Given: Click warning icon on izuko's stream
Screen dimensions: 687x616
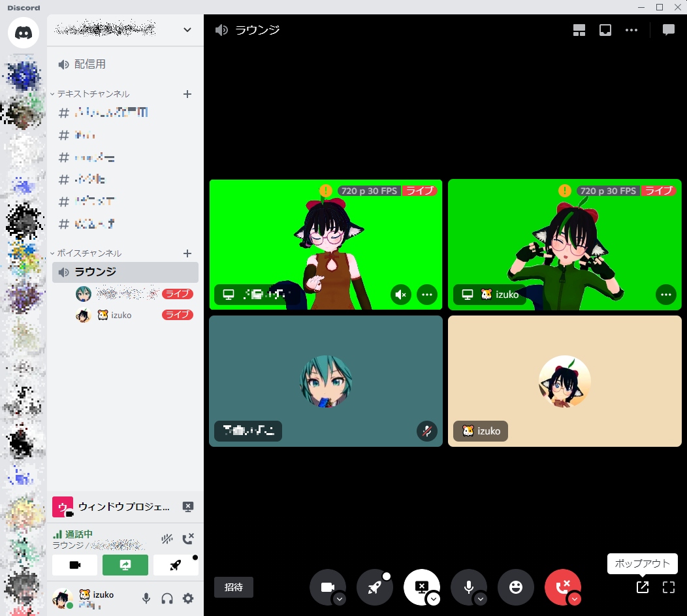Looking at the screenshot, I should point(564,191).
